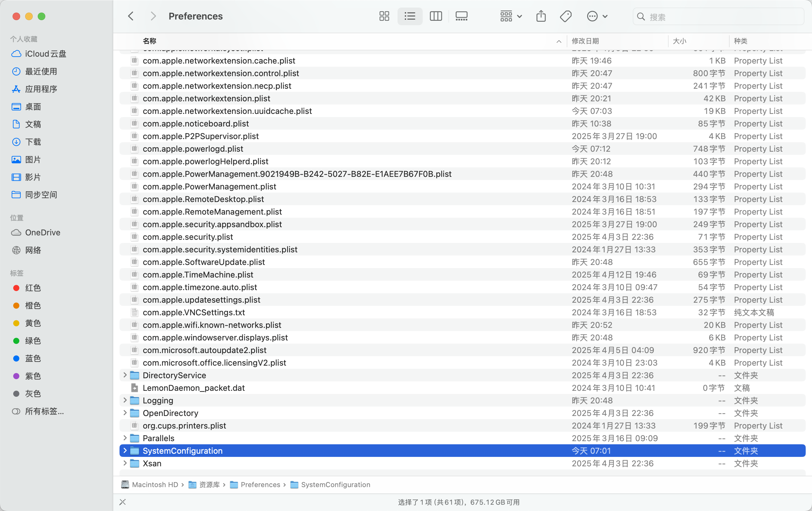The image size is (812, 511).
Task: Select the 红色 red tag
Action: pos(33,288)
